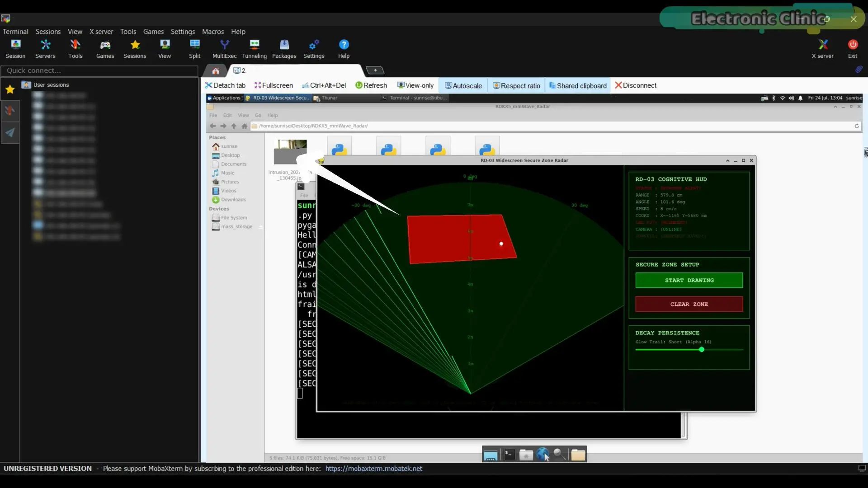
Task: Open web browser globe in remote dock
Action: pos(542,455)
